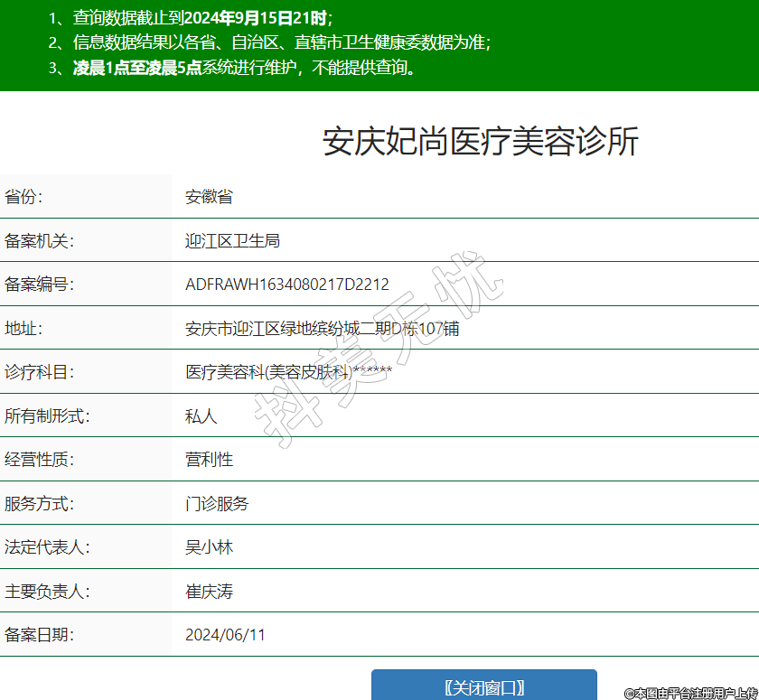
Task: Click the 本图由平台注册用户上传 copyright text
Action: coord(691,693)
